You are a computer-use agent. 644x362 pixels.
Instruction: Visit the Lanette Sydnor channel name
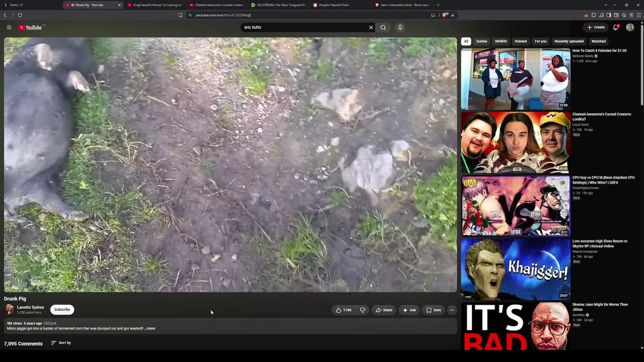point(31,307)
